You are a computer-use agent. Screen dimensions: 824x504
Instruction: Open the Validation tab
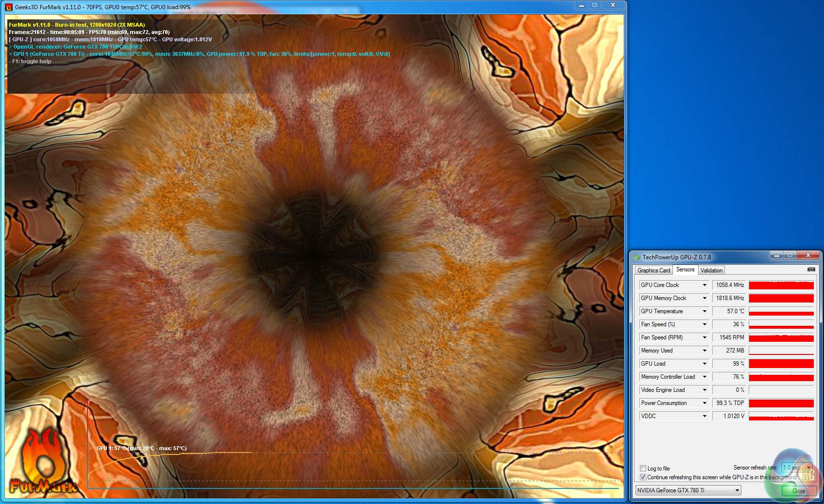[711, 270]
